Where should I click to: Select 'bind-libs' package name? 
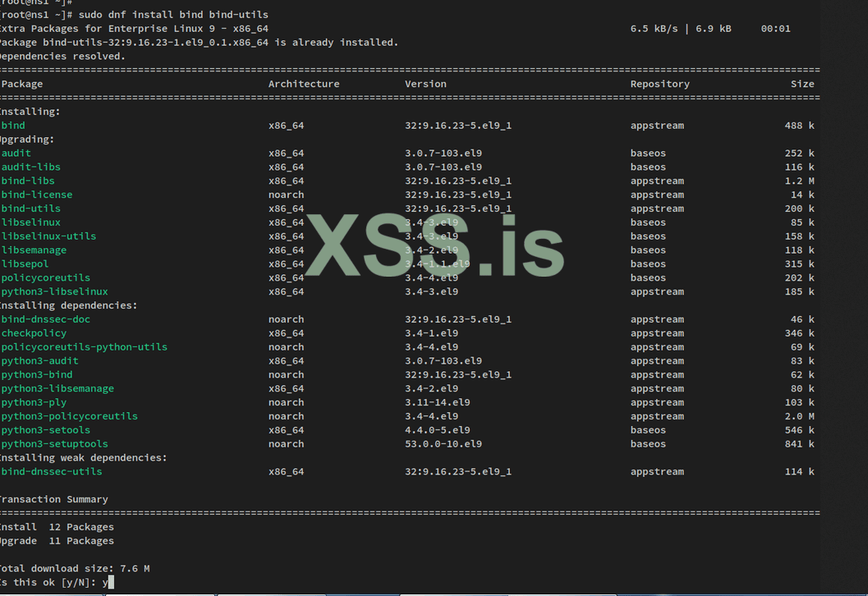tap(28, 181)
